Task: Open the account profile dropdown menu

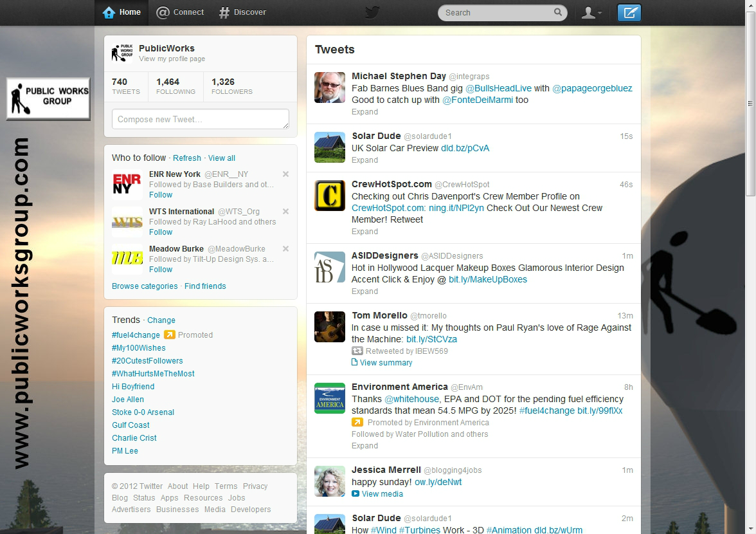Action: tap(591, 12)
